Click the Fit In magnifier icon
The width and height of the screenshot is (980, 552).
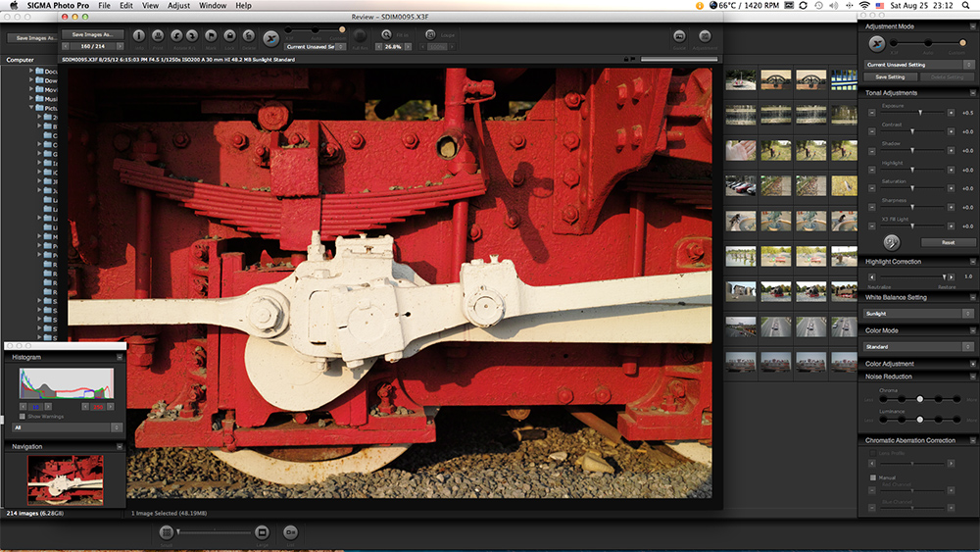(386, 35)
